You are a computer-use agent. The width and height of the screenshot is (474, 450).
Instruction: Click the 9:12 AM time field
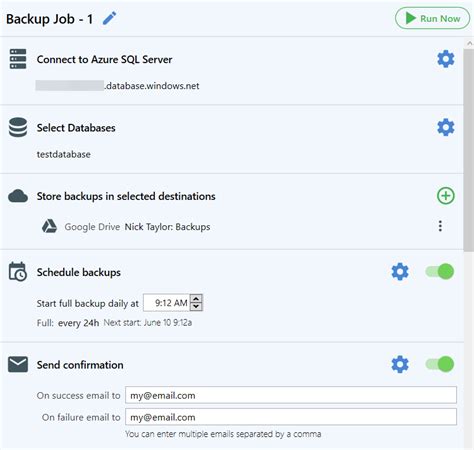[166, 303]
